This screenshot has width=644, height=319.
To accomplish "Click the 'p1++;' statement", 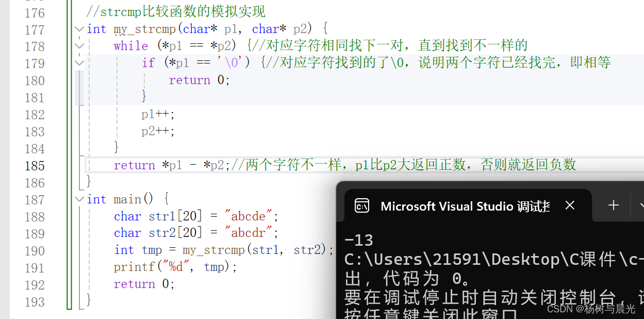I will pyautogui.click(x=158, y=114).
